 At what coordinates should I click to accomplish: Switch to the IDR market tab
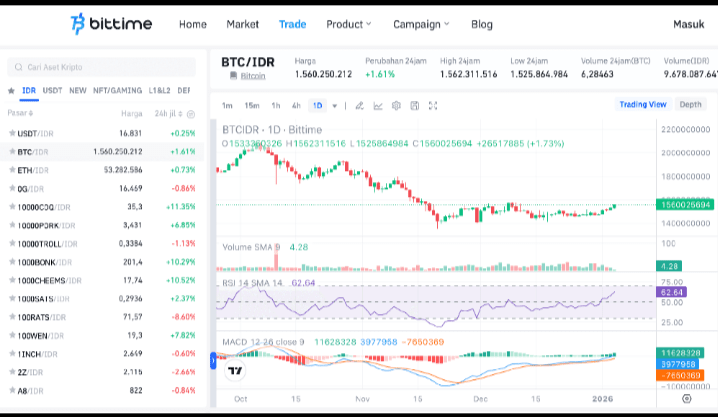coord(29,91)
